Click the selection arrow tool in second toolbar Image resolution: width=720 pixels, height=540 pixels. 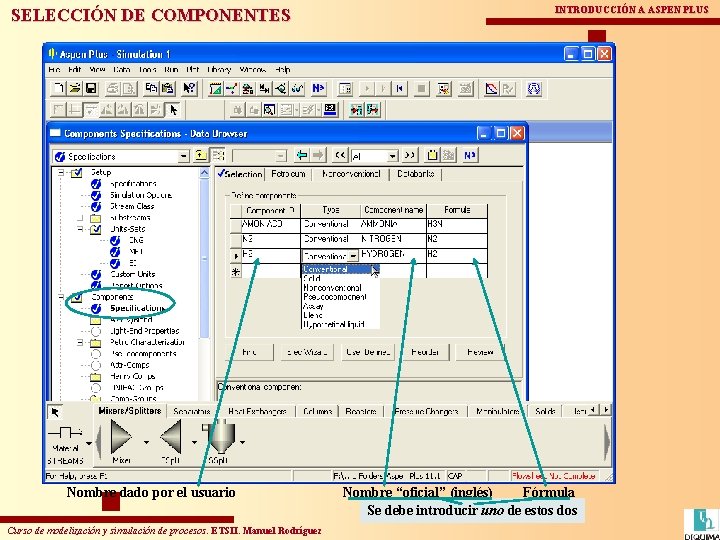(x=173, y=110)
